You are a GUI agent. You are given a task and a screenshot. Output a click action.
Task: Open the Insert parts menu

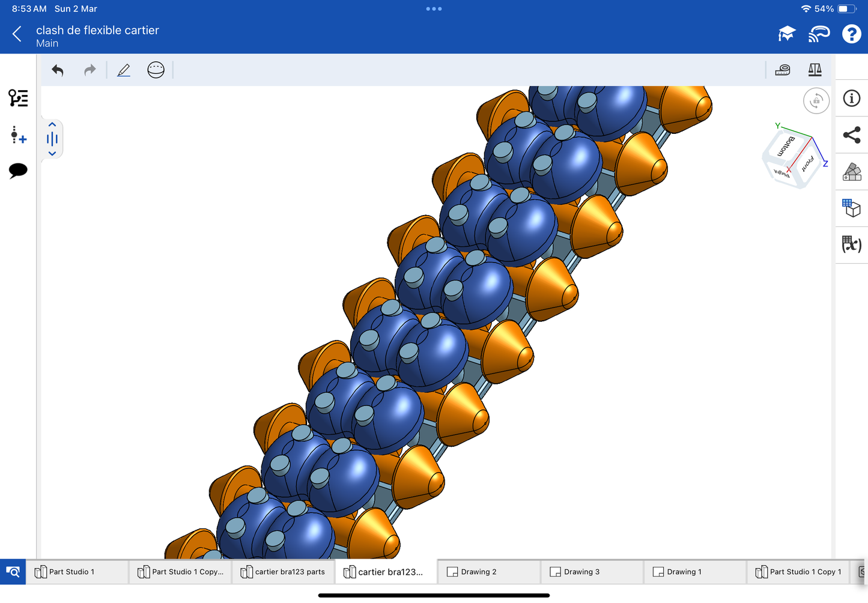coord(18,135)
